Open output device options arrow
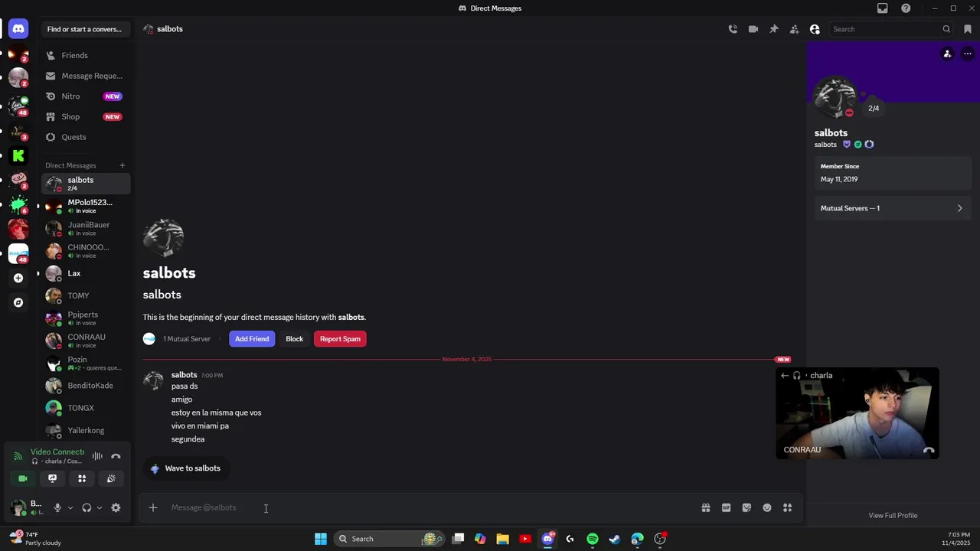 point(100,507)
